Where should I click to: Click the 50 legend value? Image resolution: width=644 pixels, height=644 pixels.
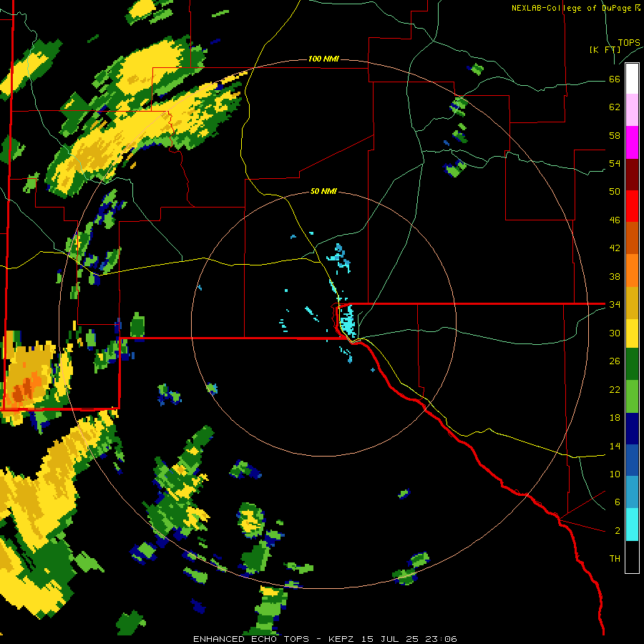point(615,191)
